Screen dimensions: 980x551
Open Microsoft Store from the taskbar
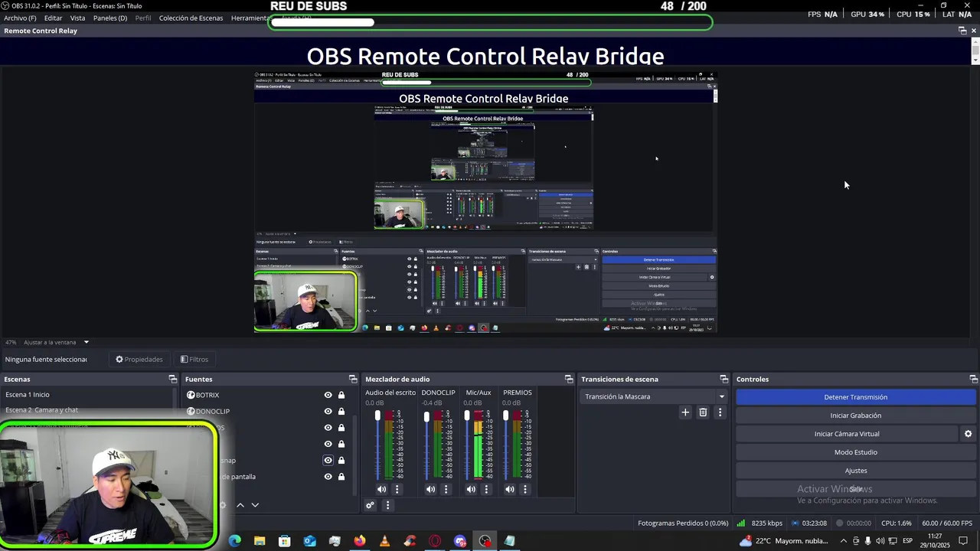pos(285,541)
